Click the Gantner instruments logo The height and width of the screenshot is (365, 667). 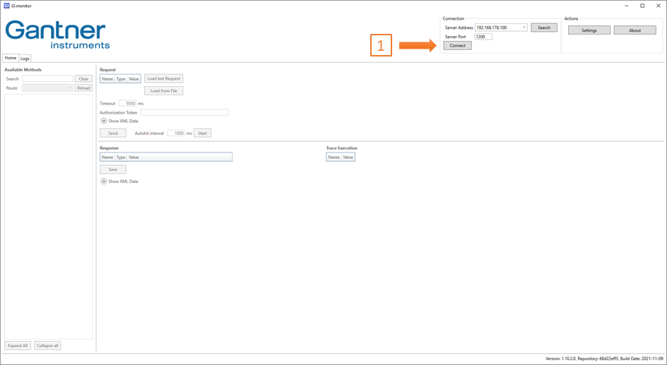coord(57,34)
